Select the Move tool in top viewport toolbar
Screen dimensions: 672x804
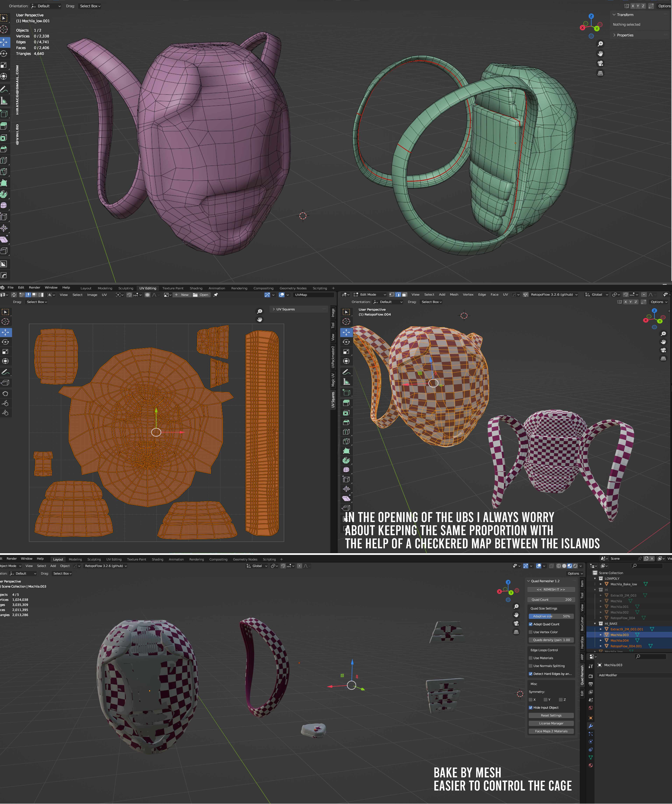tap(4, 42)
